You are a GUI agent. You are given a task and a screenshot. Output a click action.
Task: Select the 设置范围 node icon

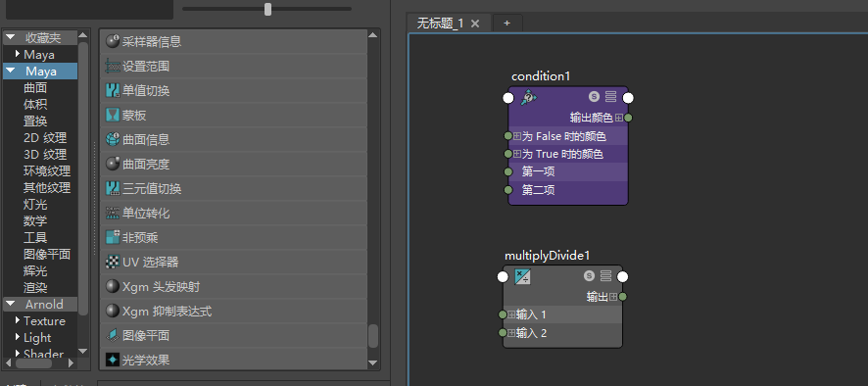point(113,67)
